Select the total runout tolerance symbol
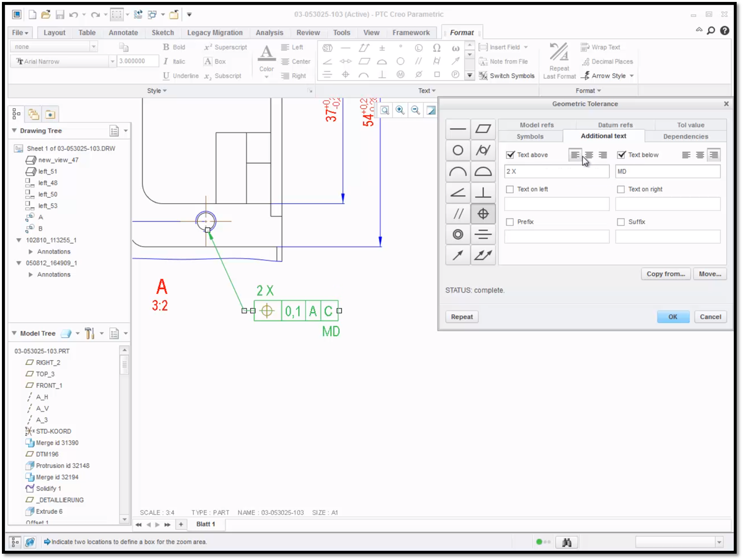 (483, 255)
